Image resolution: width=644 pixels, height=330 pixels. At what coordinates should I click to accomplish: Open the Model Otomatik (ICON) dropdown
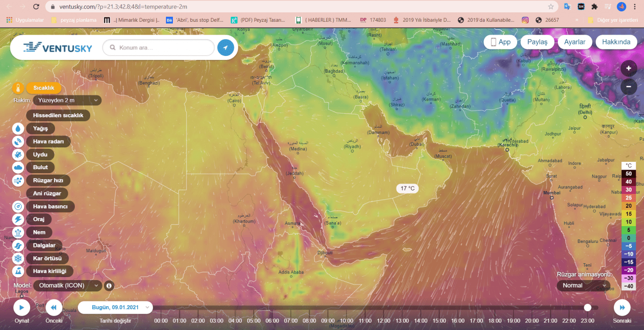68,285
